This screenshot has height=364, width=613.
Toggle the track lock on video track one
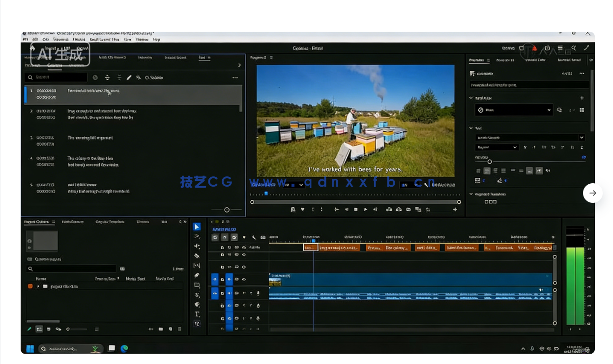(222, 280)
